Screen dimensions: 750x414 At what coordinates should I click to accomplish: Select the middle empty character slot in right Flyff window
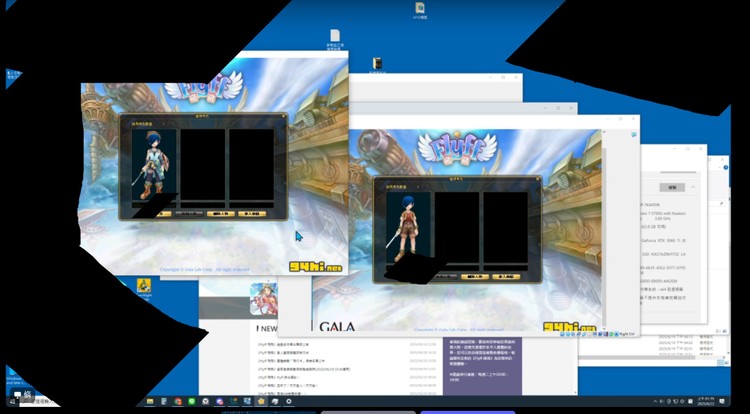pos(457,228)
